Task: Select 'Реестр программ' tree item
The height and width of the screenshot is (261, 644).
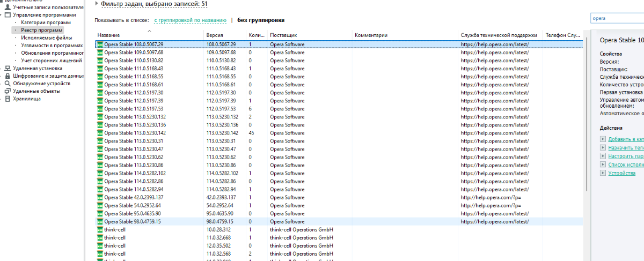Action: point(42,30)
